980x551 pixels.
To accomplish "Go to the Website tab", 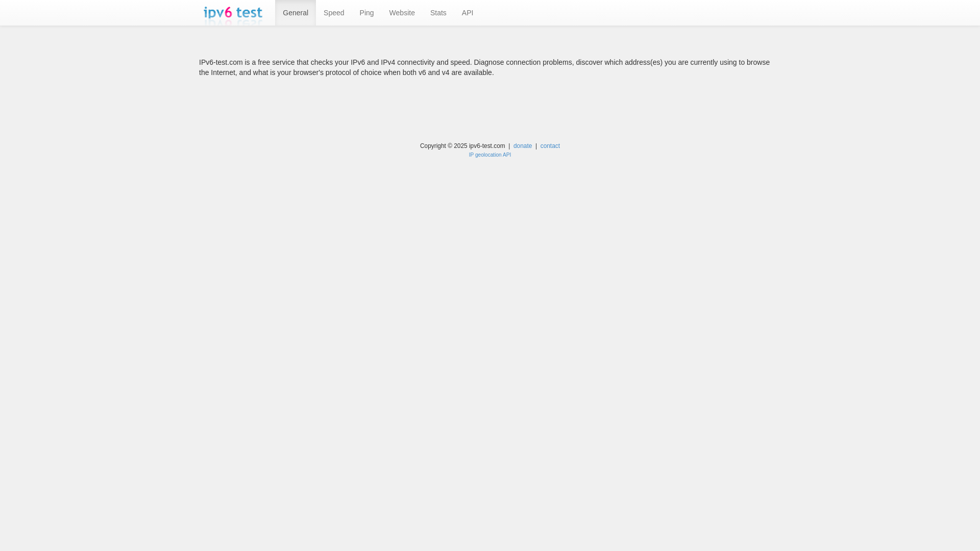I will (x=402, y=13).
